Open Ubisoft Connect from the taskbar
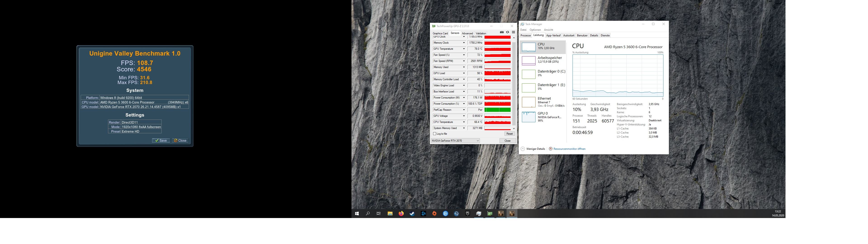 (446, 213)
